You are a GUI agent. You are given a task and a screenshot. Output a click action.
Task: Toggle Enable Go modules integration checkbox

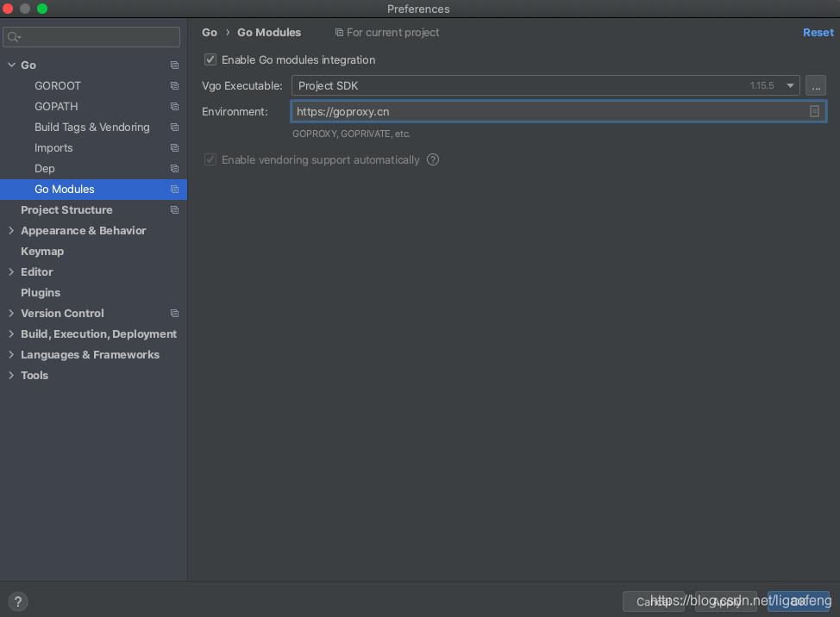click(x=210, y=60)
